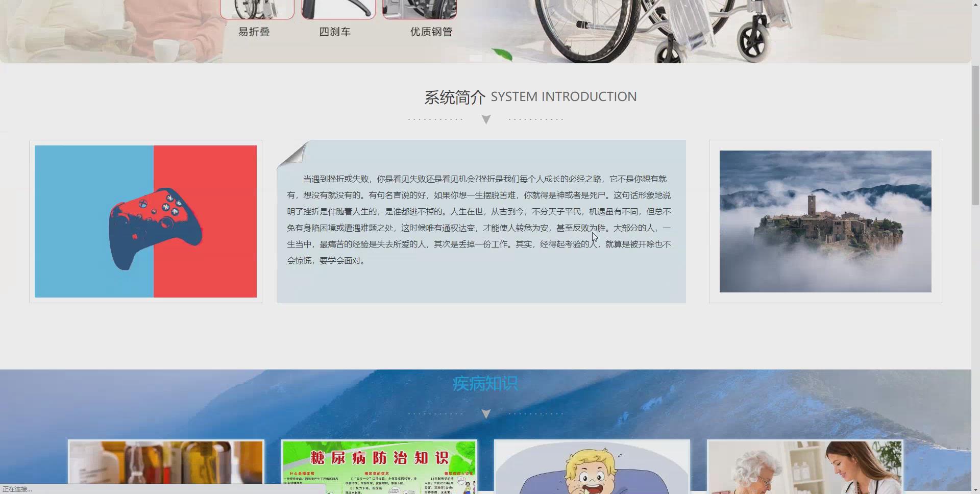The image size is (980, 494).
Task: Click the 正在连接 browser status text
Action: pos(17,489)
